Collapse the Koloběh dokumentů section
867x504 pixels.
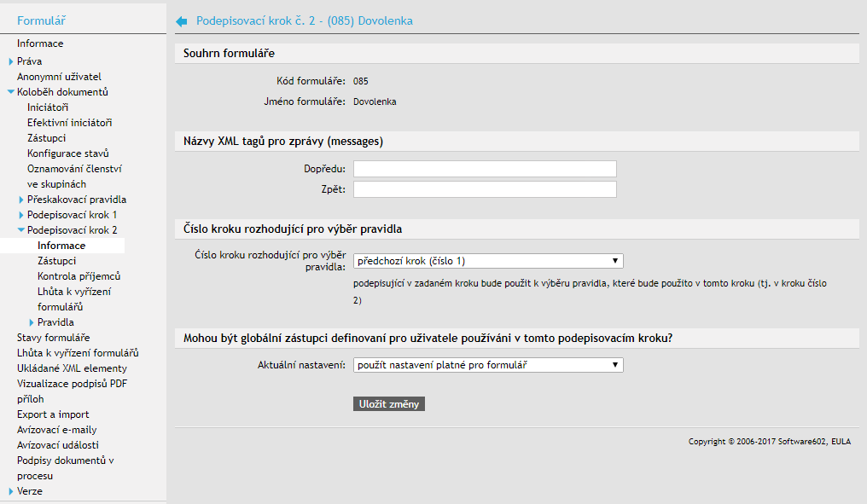pos(11,92)
